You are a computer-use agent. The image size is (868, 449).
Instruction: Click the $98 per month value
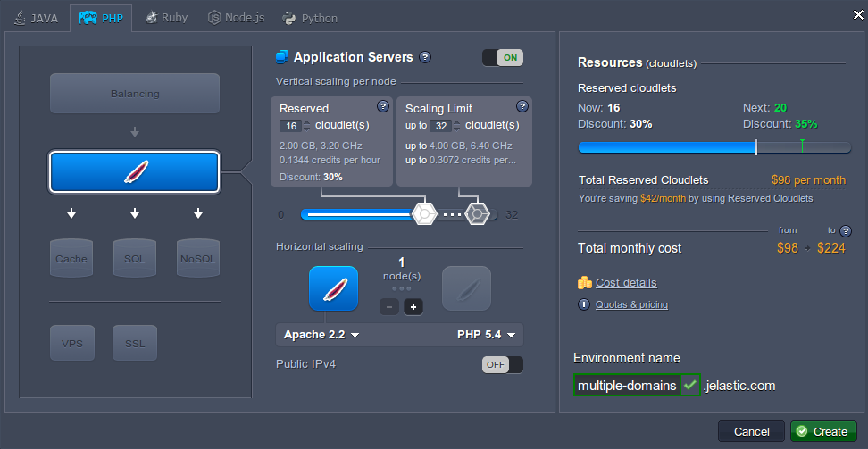click(808, 180)
